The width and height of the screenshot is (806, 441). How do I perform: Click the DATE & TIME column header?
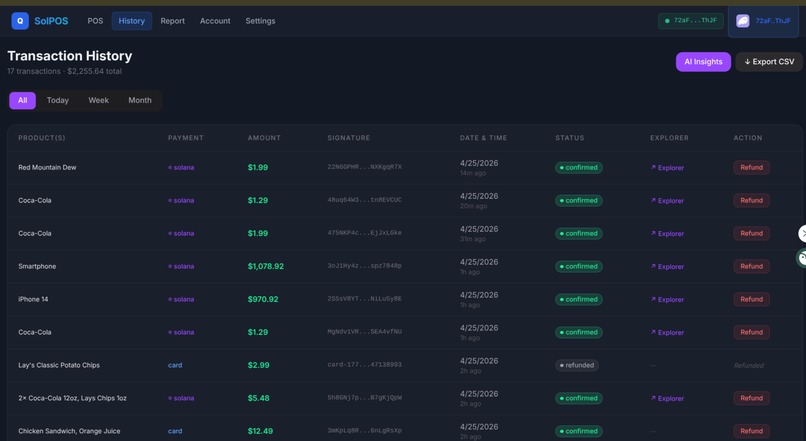coord(483,138)
